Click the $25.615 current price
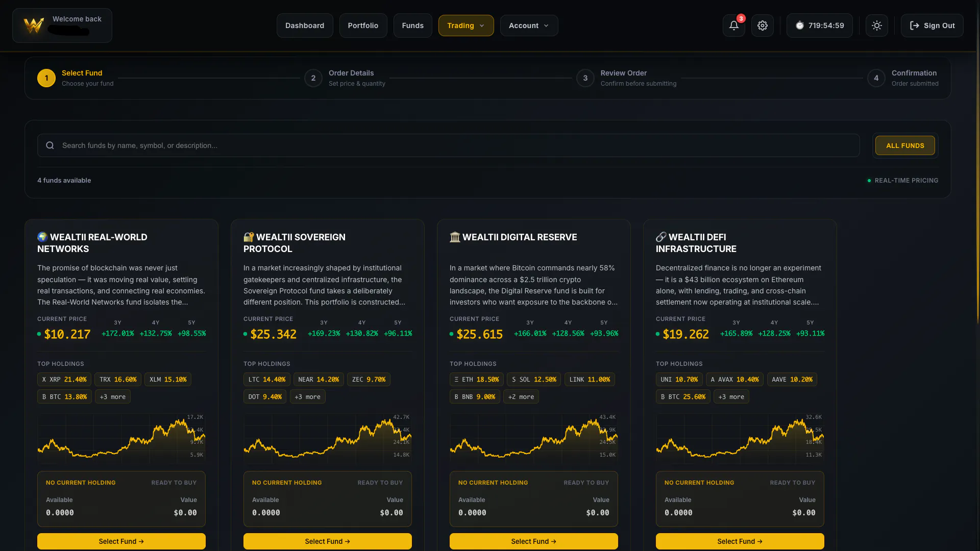Screen dimensions: 980x551 click(x=479, y=334)
